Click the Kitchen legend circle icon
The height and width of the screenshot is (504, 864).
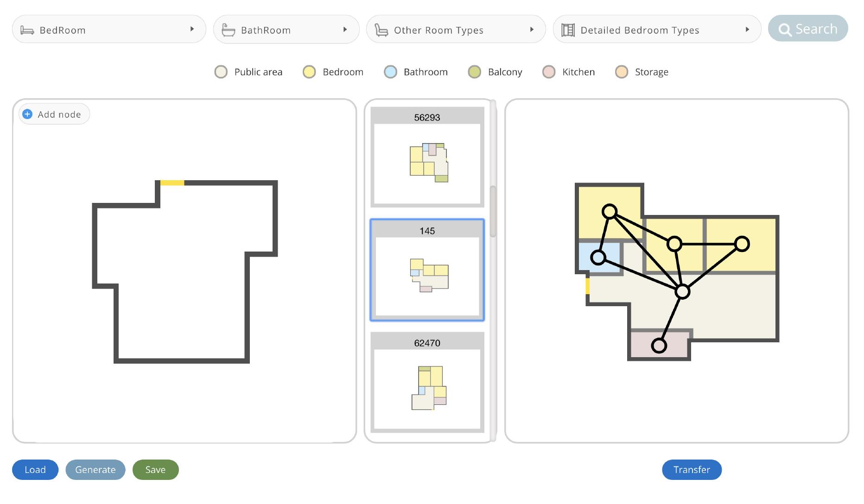(x=549, y=72)
